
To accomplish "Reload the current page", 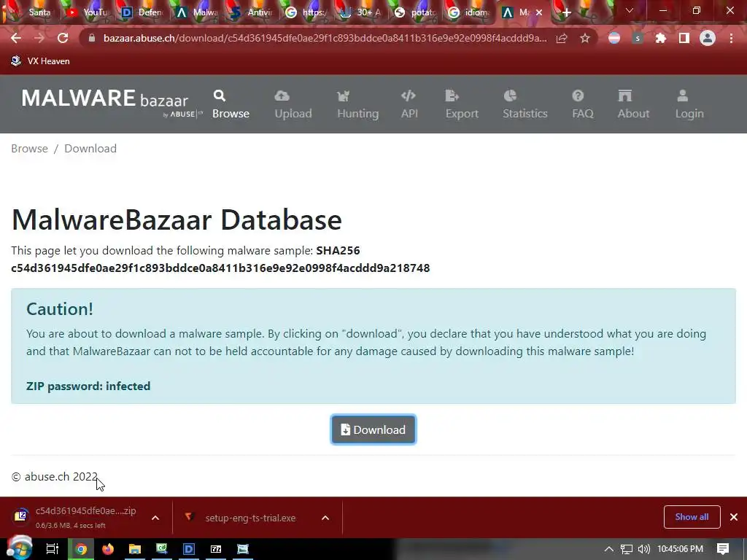I will click(63, 38).
